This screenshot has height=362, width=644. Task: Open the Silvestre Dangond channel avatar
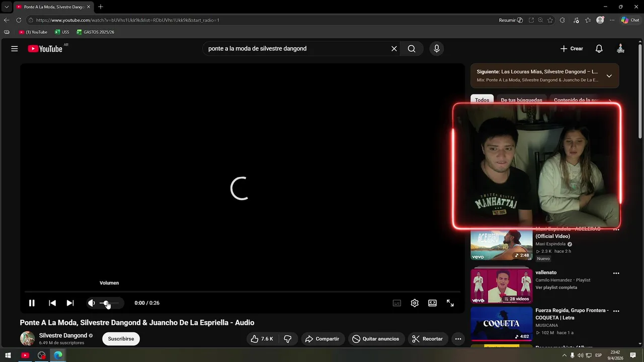[27, 339]
